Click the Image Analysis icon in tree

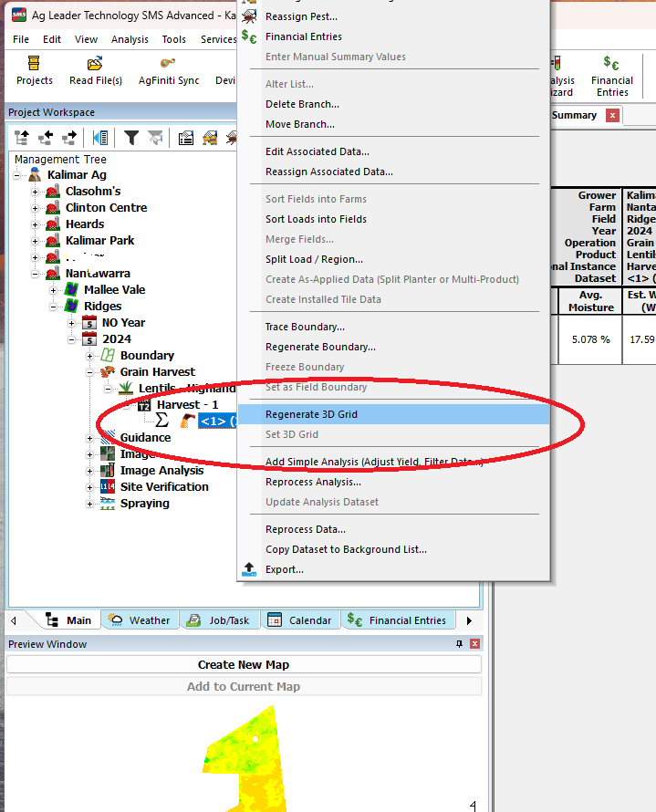[x=108, y=470]
